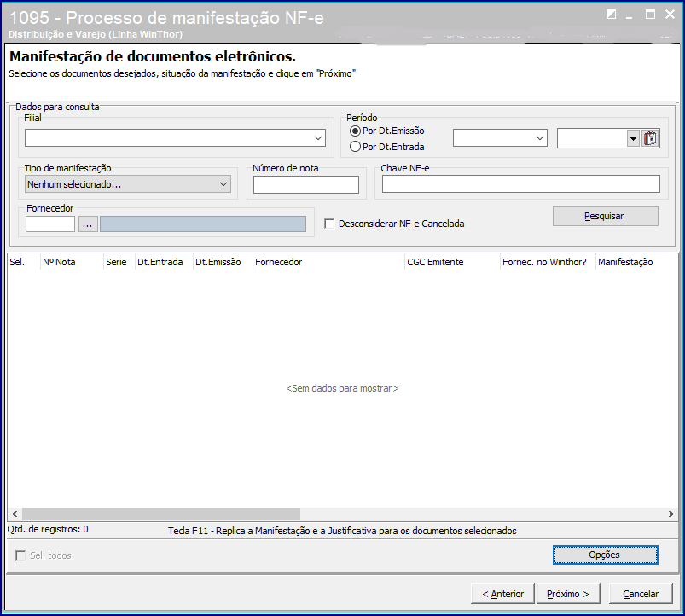Click the Fornecedor column header in the grid
The width and height of the screenshot is (685, 616).
tap(328, 262)
